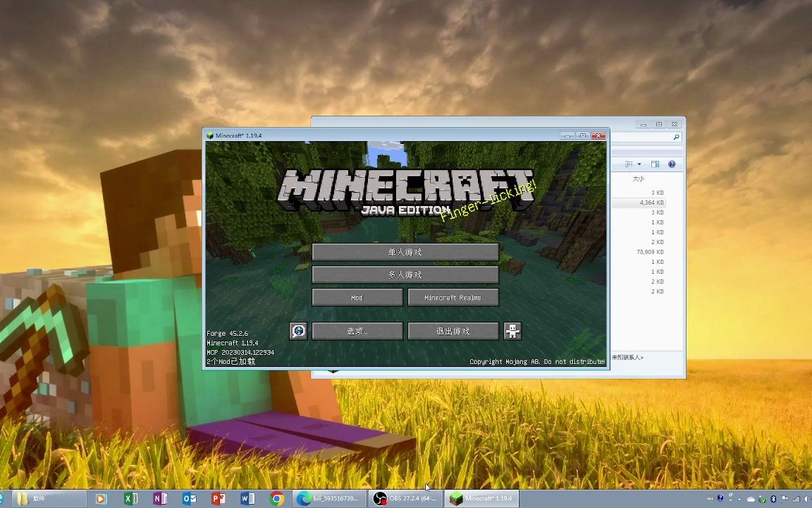Switch to OBS 27.2.4 taskbar window
The height and width of the screenshot is (508, 812).
coord(406,499)
